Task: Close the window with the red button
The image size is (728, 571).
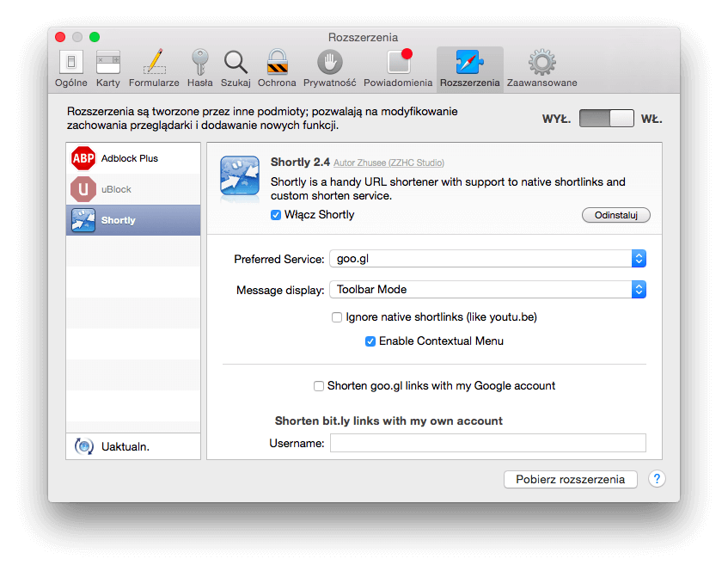Action: (x=60, y=37)
